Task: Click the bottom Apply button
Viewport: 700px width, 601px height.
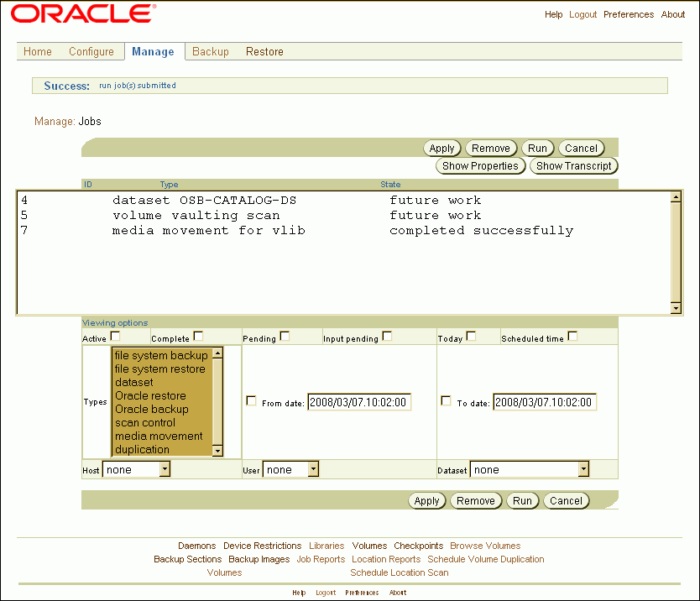Action: point(426,500)
